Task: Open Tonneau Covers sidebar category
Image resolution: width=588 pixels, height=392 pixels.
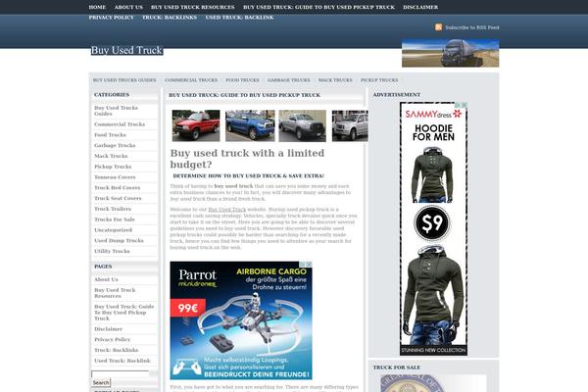Action: [x=115, y=177]
